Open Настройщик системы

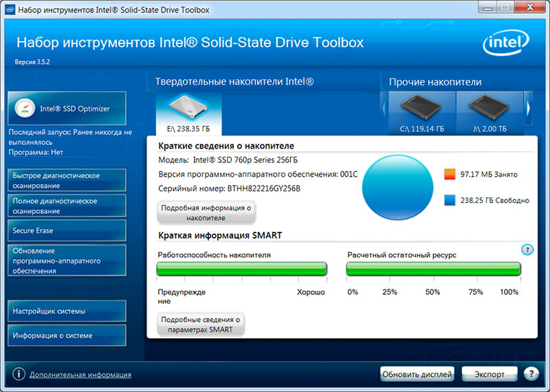point(67,311)
